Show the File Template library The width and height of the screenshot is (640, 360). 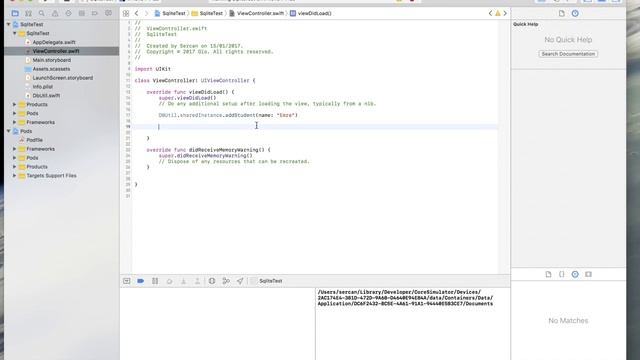[548, 274]
